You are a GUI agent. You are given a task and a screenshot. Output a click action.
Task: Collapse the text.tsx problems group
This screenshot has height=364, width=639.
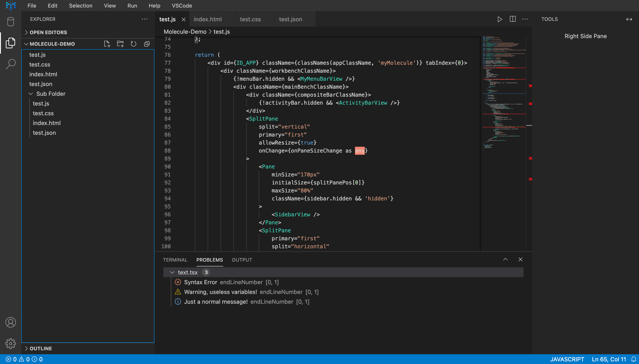pos(172,272)
